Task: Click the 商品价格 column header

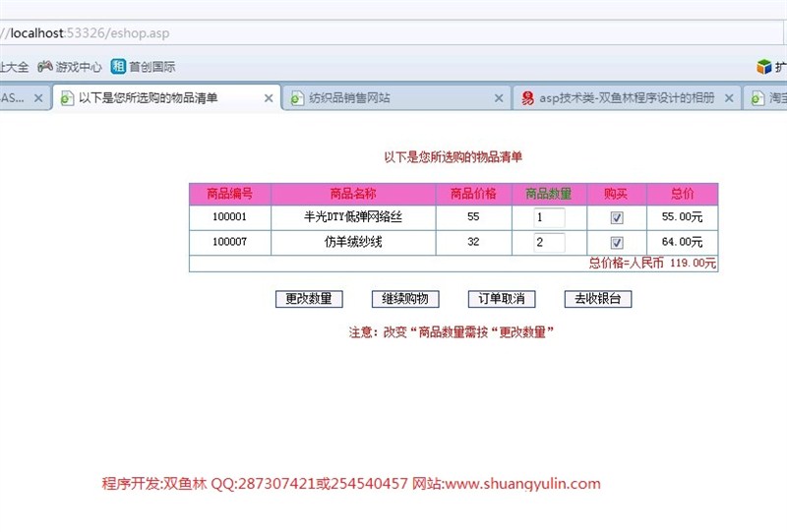Action: click(x=473, y=194)
